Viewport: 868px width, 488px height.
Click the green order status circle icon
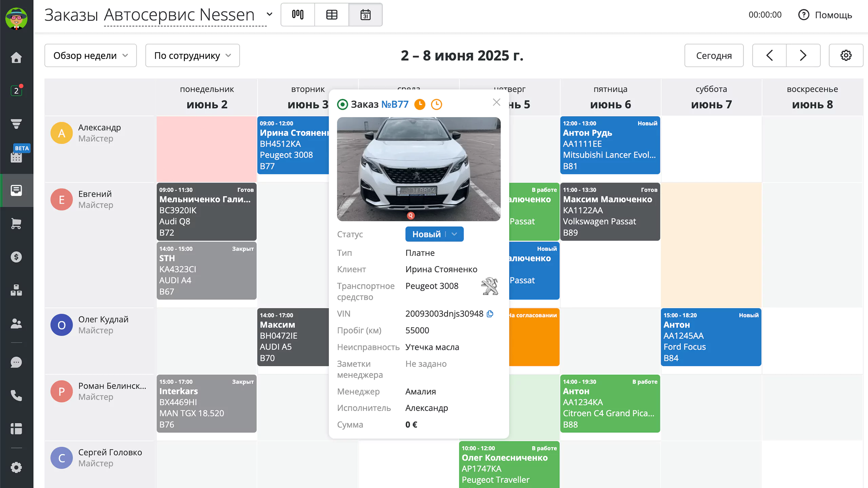pyautogui.click(x=342, y=104)
